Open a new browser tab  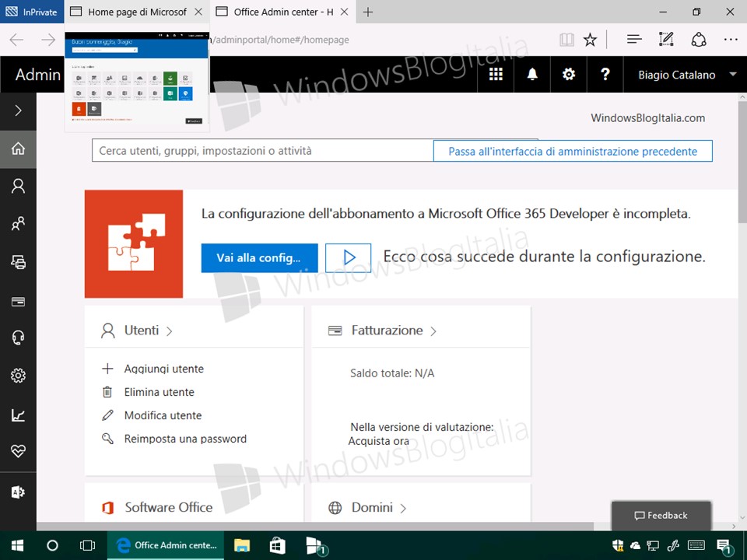pyautogui.click(x=368, y=12)
